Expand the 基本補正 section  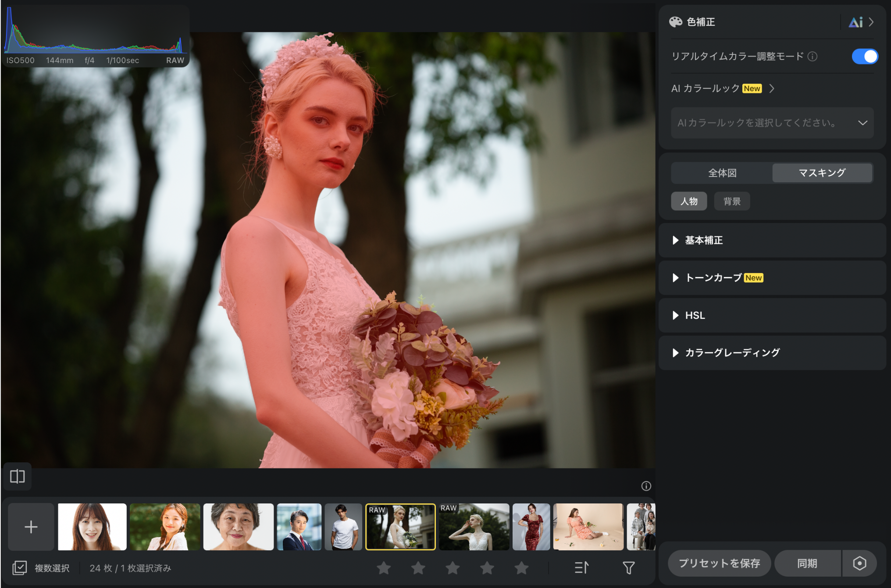772,240
